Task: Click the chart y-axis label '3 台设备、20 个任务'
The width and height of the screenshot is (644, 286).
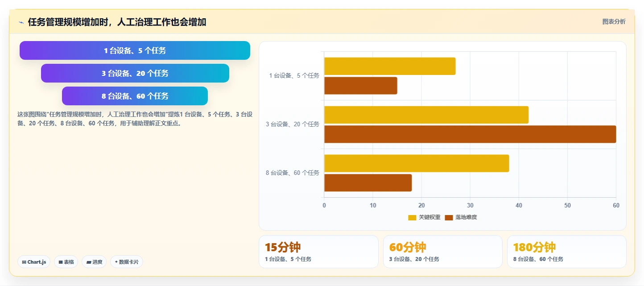Action: [293, 124]
